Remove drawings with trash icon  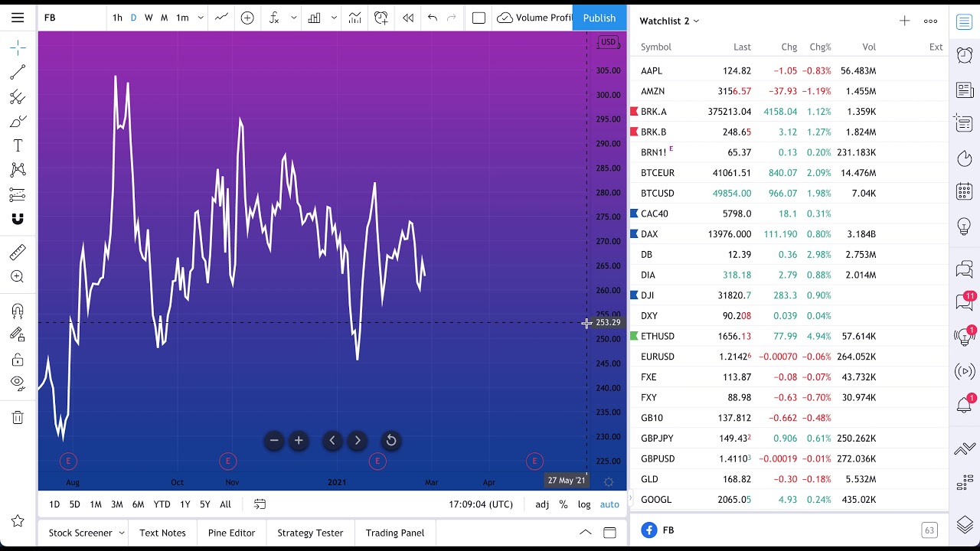click(x=18, y=417)
